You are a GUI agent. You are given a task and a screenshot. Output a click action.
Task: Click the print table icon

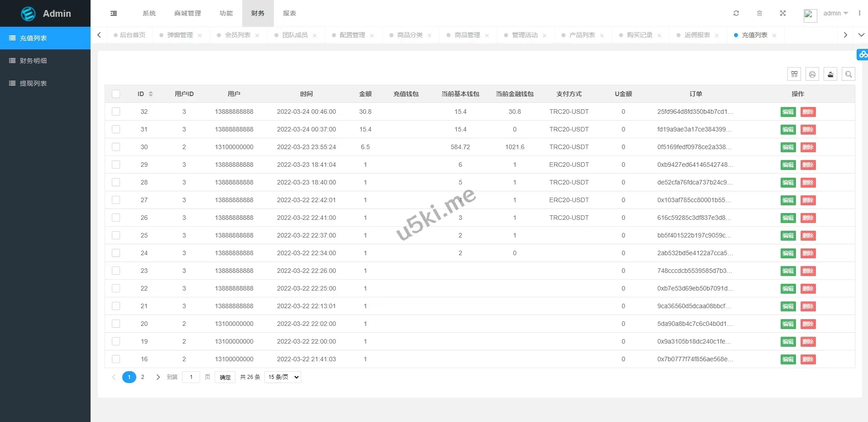812,74
